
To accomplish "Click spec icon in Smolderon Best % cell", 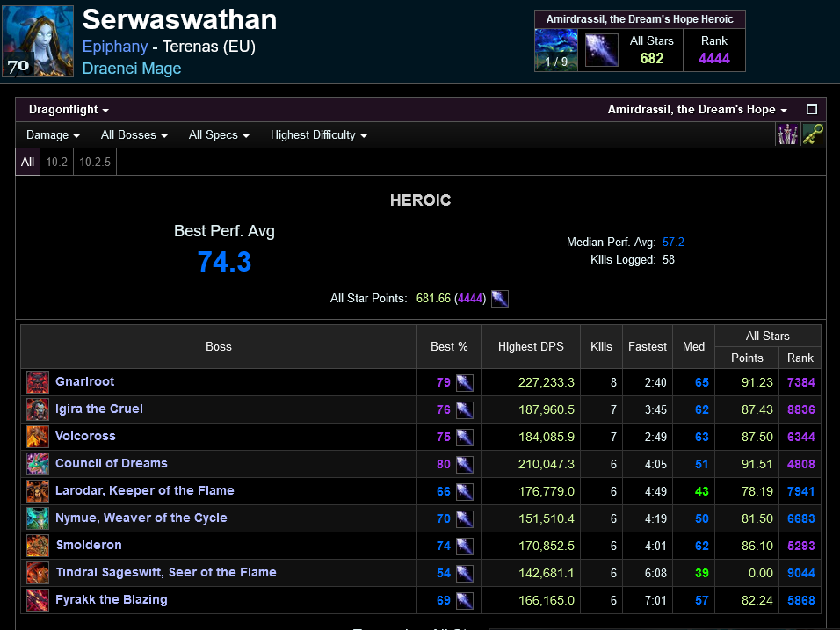I will point(465,546).
